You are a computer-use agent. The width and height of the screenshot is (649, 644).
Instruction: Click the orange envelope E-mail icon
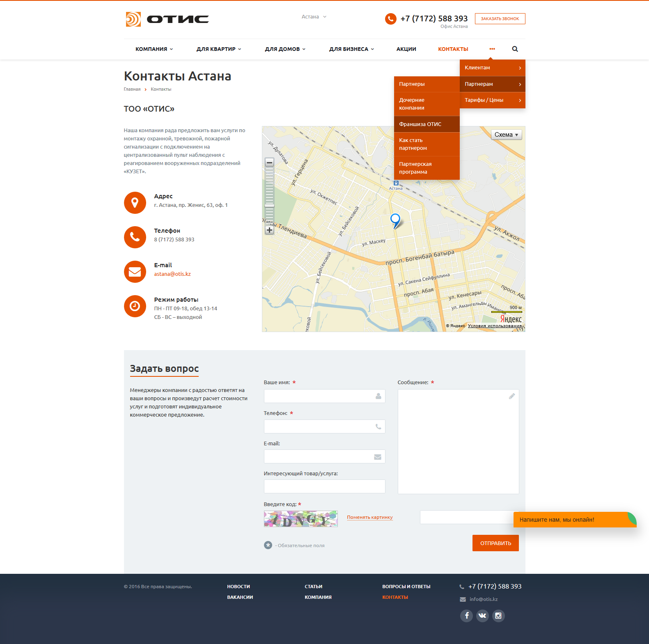[x=135, y=272]
